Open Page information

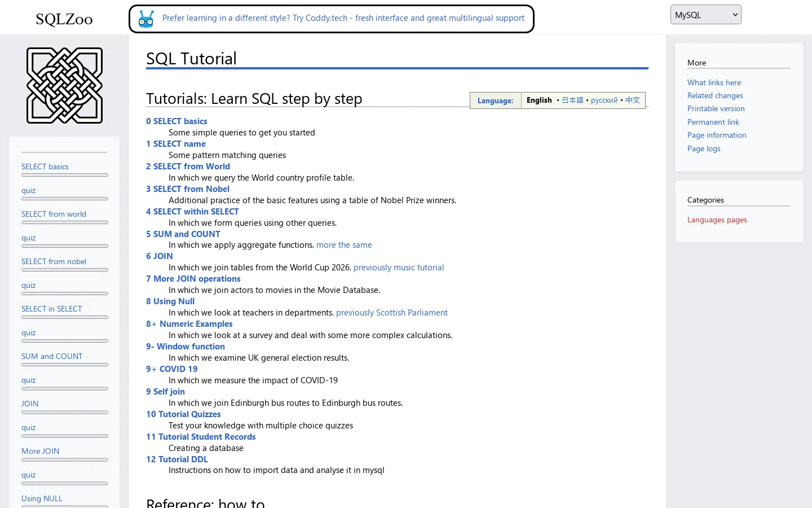[x=717, y=135]
